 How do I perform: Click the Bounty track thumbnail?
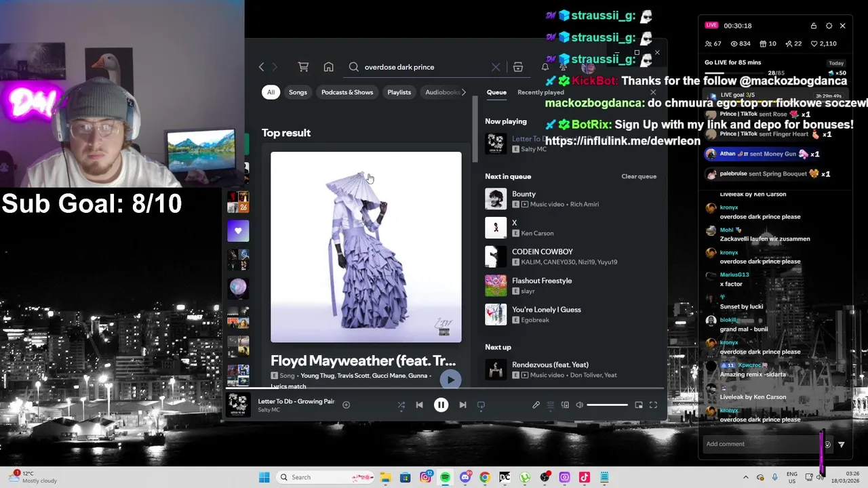point(496,199)
